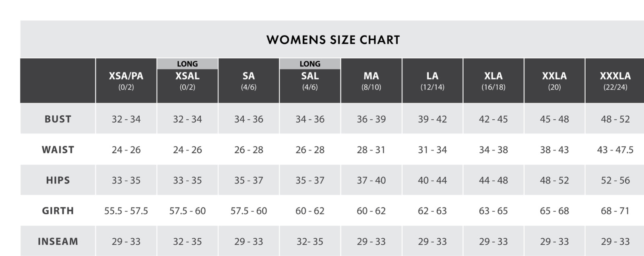Select the 40 - 44 hips cell
The image size is (644, 256).
[432, 180]
